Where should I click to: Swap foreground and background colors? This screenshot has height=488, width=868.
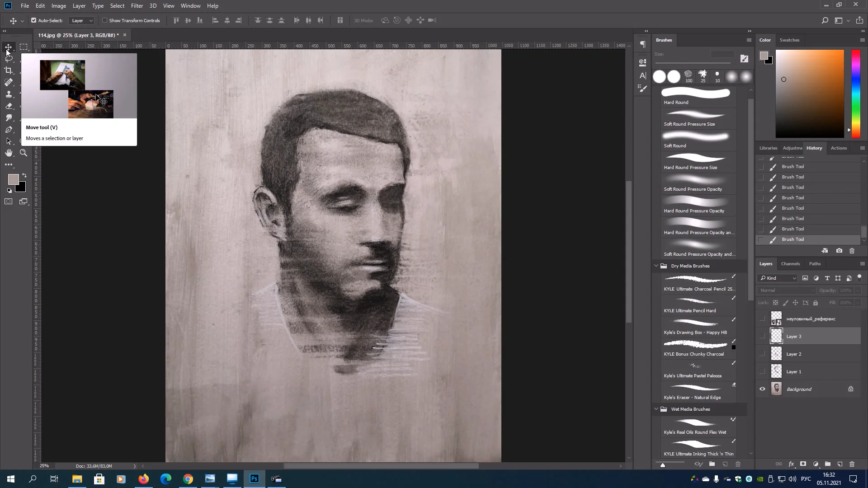24,175
